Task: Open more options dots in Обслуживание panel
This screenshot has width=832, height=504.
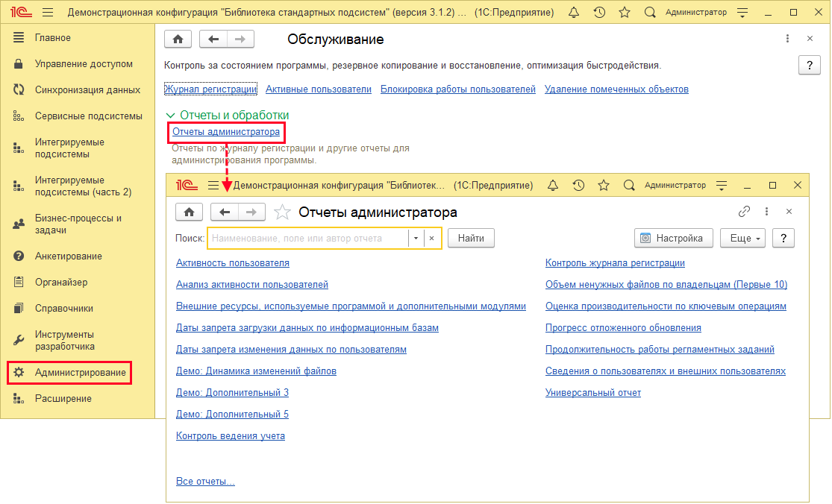Action: [787, 39]
